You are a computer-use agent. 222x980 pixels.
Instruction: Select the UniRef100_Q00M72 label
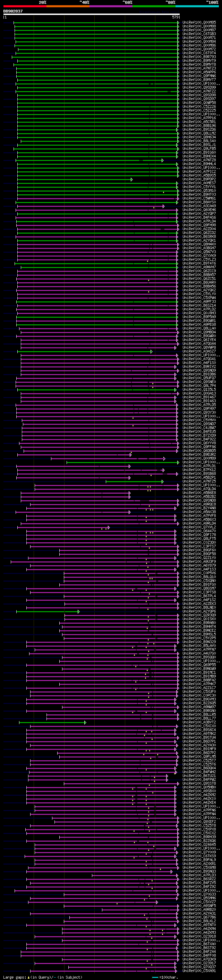click(x=199, y=49)
